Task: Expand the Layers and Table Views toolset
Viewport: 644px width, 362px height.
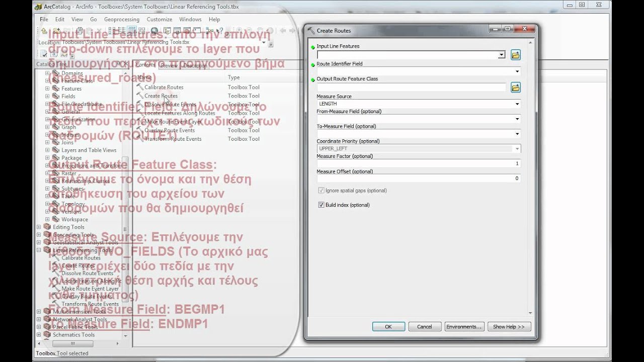Action: (x=47, y=150)
